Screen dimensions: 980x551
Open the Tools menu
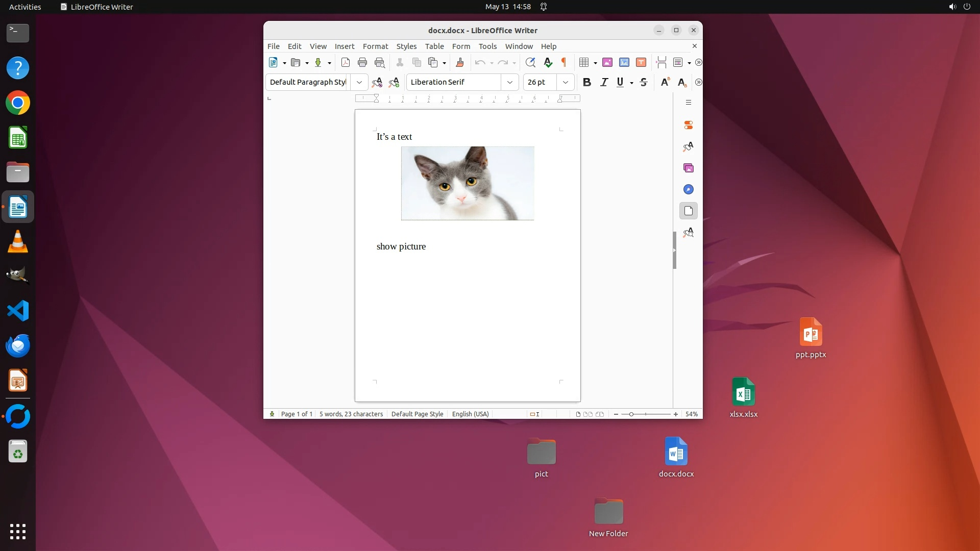pyautogui.click(x=487, y=46)
